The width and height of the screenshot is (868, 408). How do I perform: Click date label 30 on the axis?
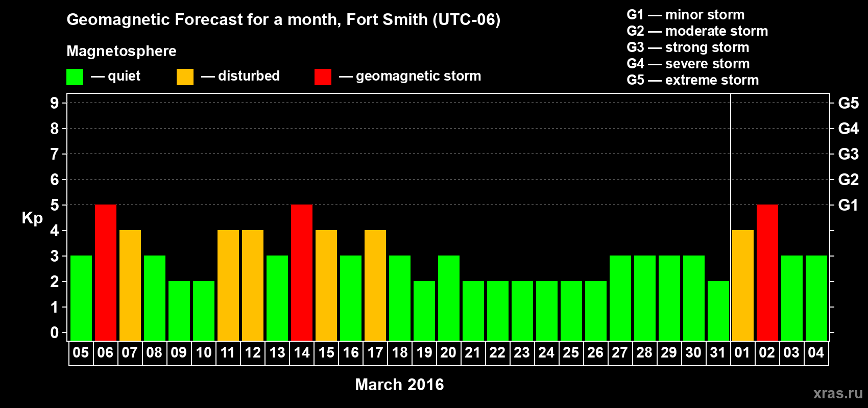[693, 352]
